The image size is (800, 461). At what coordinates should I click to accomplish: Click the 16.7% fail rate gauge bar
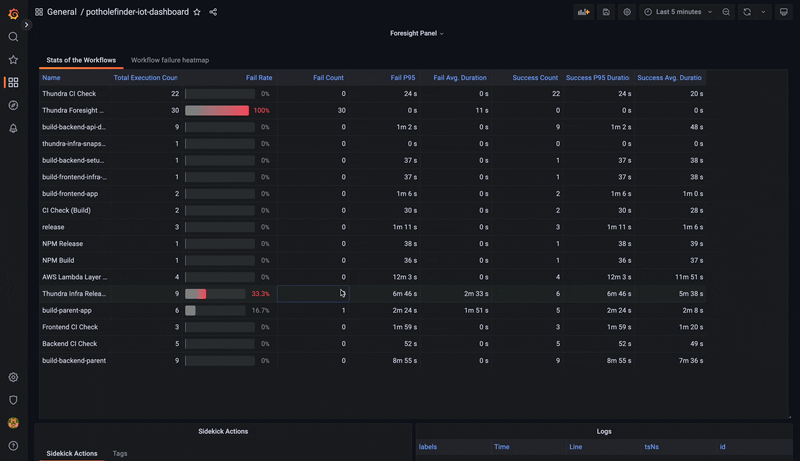click(215, 311)
